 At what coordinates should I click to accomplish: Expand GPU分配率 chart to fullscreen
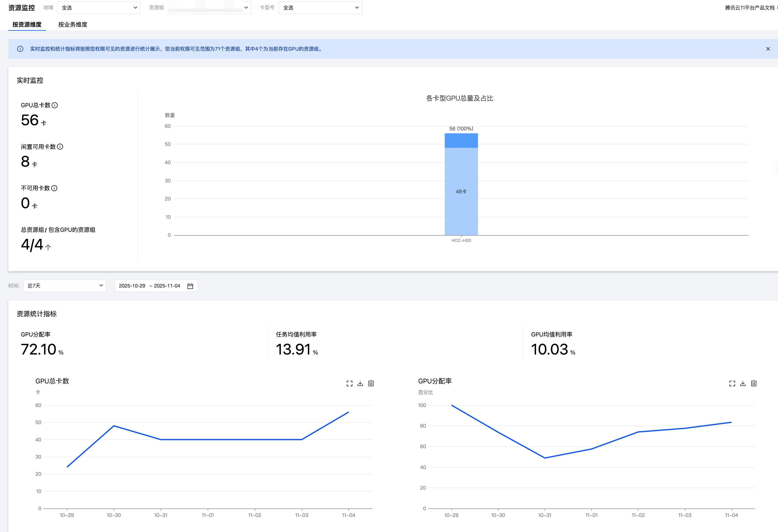tap(732, 383)
